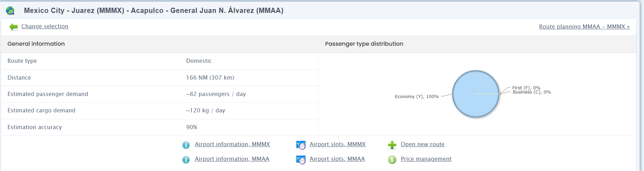Image resolution: width=644 pixels, height=171 pixels.
Task: Go to the Price management link
Action: click(426, 159)
